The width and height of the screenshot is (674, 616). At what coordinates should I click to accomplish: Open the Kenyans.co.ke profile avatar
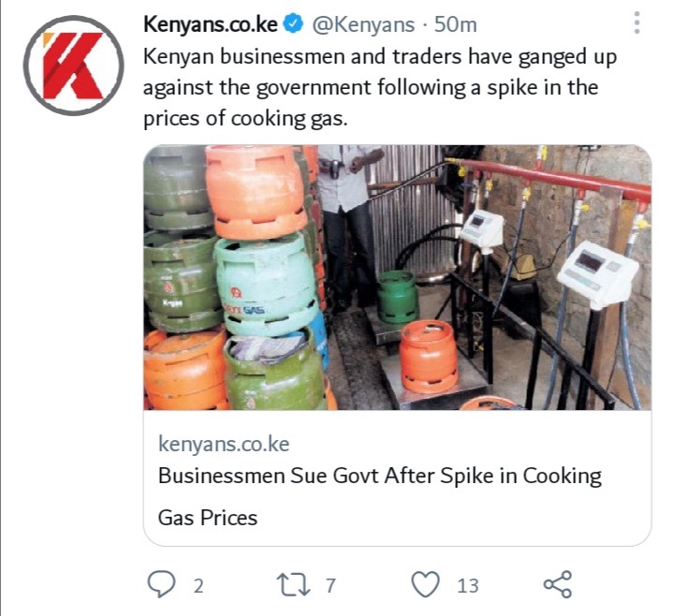click(74, 66)
